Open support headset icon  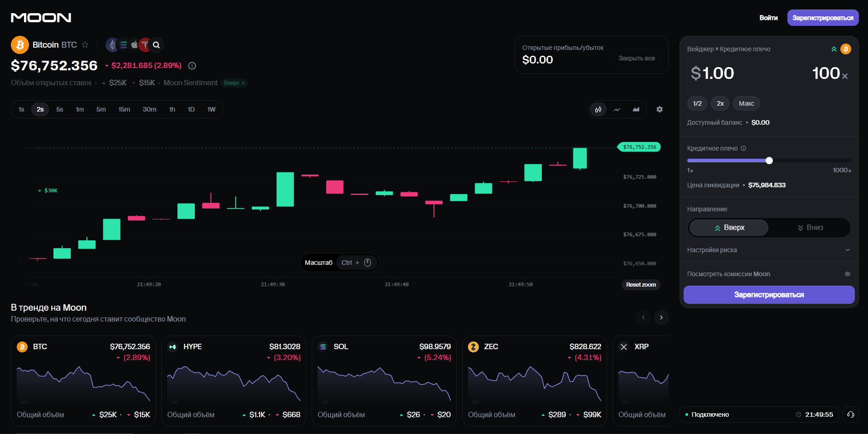click(x=851, y=414)
